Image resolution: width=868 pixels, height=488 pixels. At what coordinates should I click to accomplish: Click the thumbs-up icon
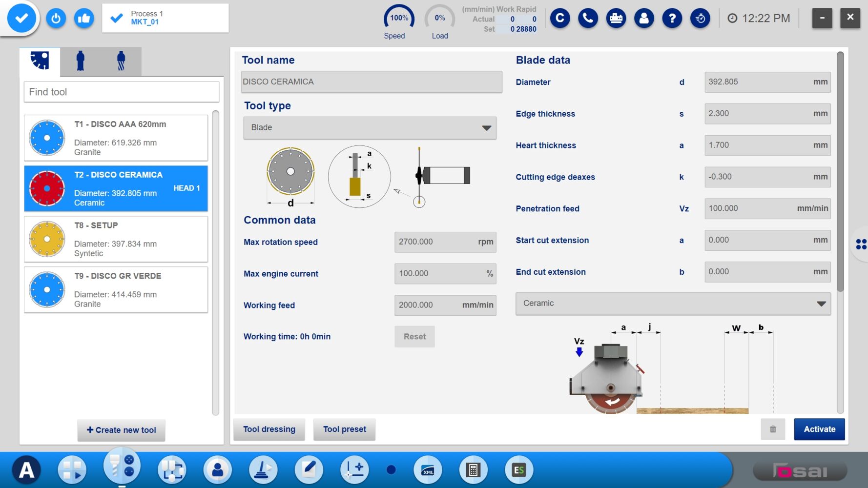84,19
